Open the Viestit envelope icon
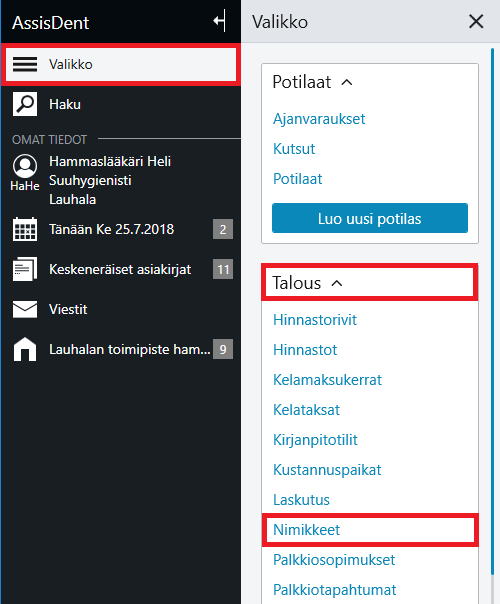Screen dimensions: 500x604 (x=25, y=309)
